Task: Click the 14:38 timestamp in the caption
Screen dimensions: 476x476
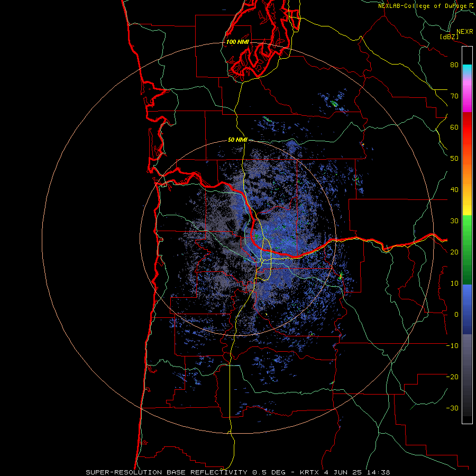Action: (x=379, y=472)
